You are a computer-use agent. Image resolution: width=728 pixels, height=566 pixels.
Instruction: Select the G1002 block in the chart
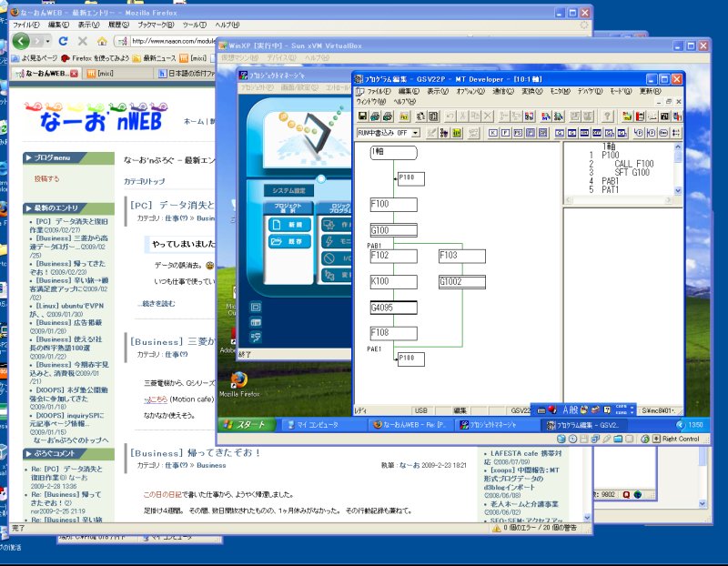[461, 282]
